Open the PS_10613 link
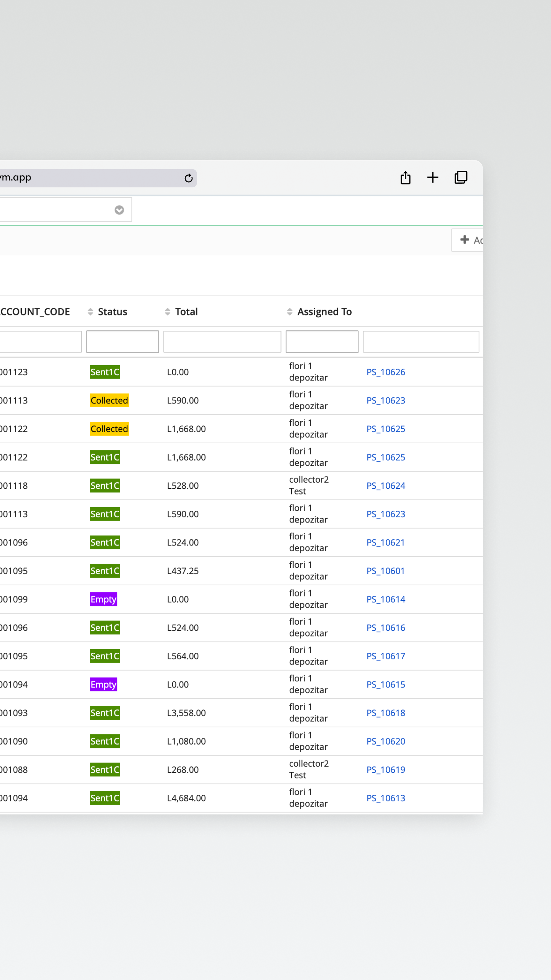This screenshot has height=980, width=551. (386, 798)
